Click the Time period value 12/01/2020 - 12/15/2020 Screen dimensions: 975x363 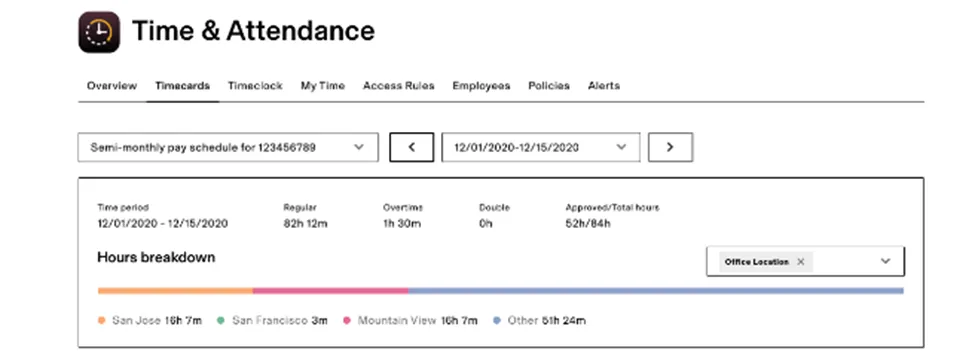click(163, 224)
